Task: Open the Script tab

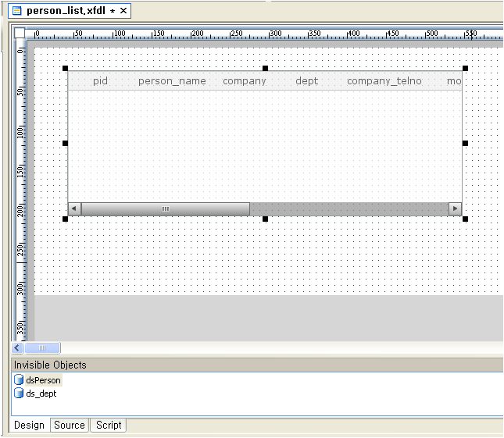Action: (109, 426)
